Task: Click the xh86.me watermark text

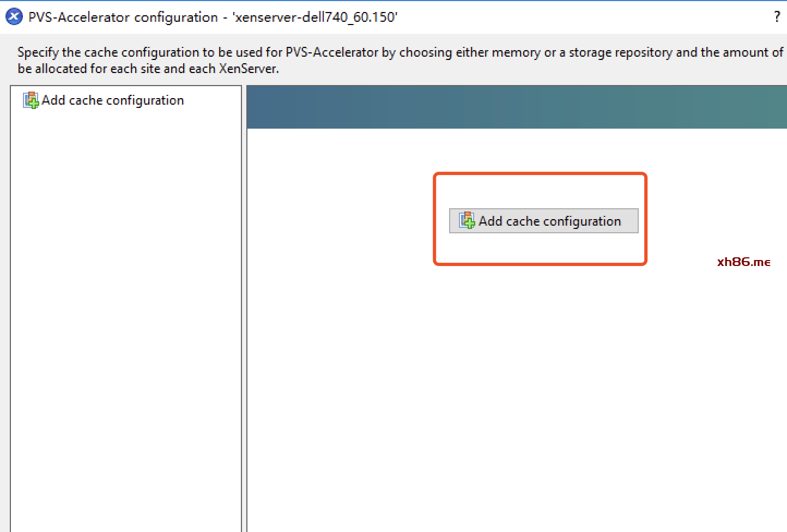Action: click(x=743, y=262)
